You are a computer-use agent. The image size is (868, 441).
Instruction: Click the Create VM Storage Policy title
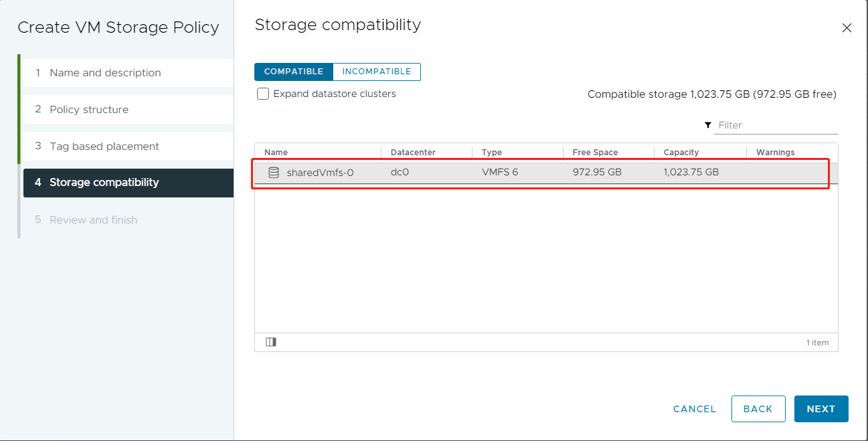118,27
